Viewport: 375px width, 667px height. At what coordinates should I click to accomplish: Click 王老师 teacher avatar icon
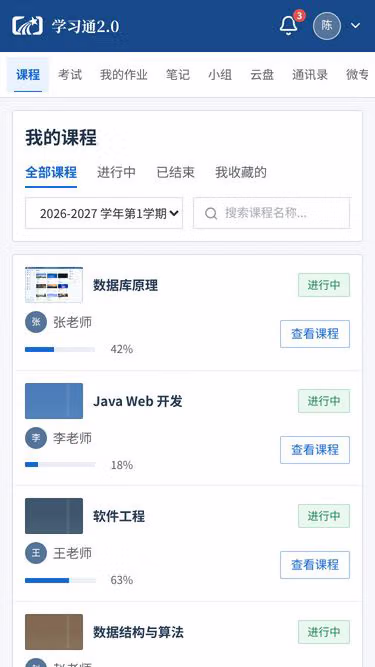tap(36, 553)
